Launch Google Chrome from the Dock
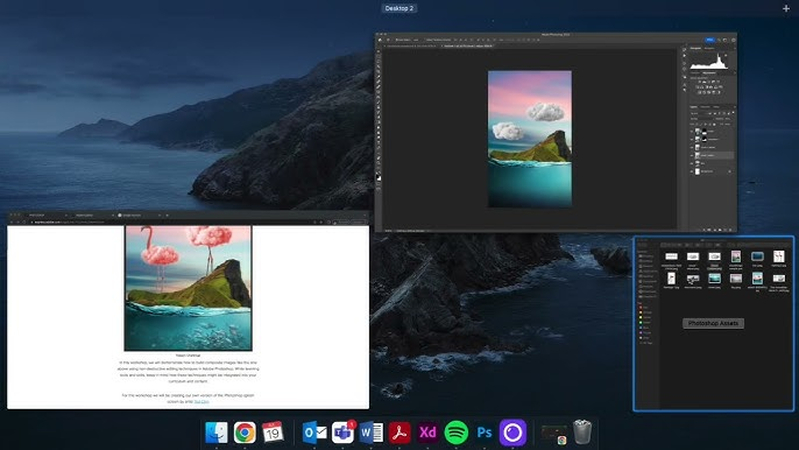Screen dimensions: 799x450 pyautogui.click(x=245, y=433)
